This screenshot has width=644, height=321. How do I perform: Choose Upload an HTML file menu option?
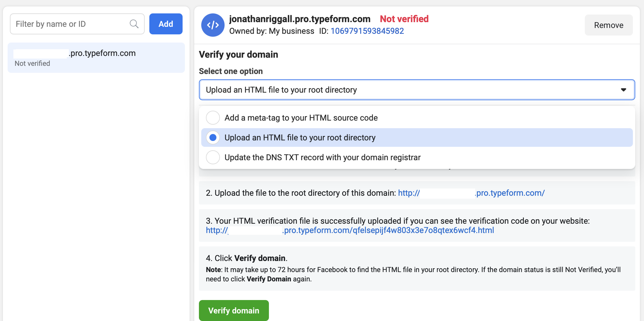417,137
